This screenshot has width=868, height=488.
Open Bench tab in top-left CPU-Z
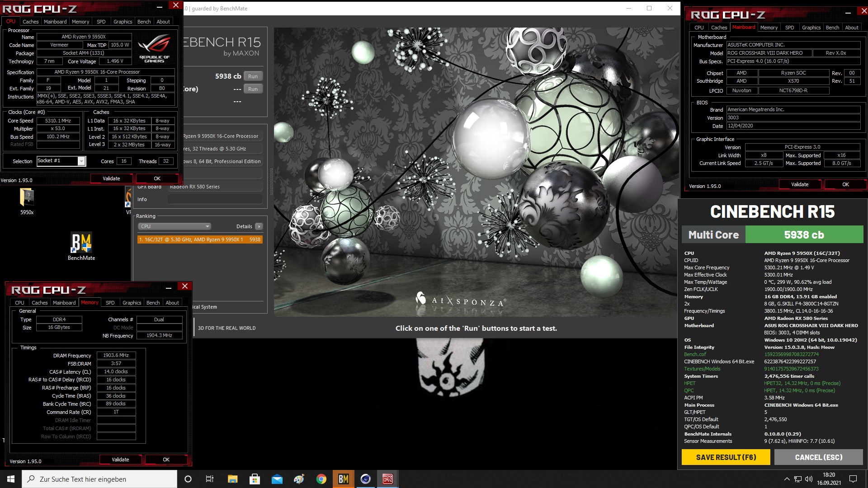(x=144, y=22)
